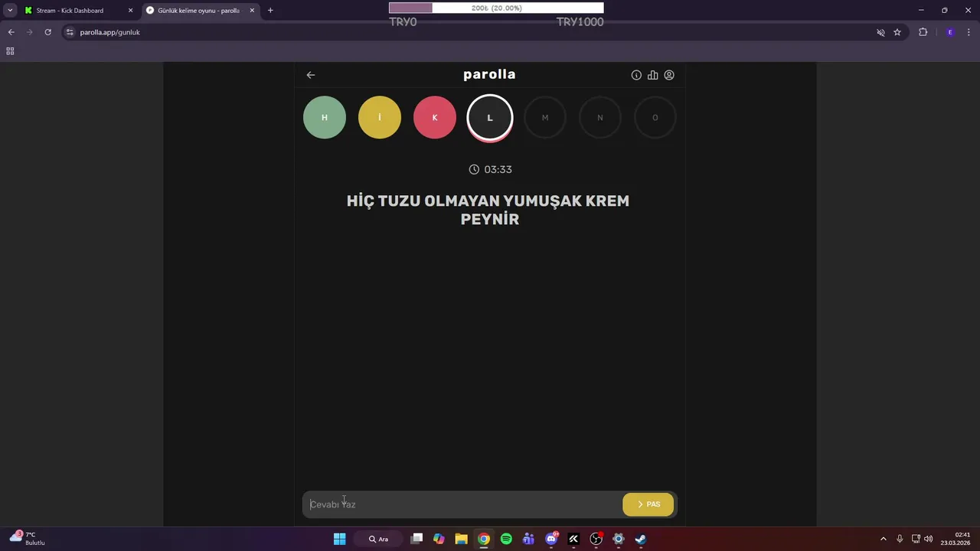Select the red K letter circle
Viewport: 980px width, 551px height.
click(435, 117)
